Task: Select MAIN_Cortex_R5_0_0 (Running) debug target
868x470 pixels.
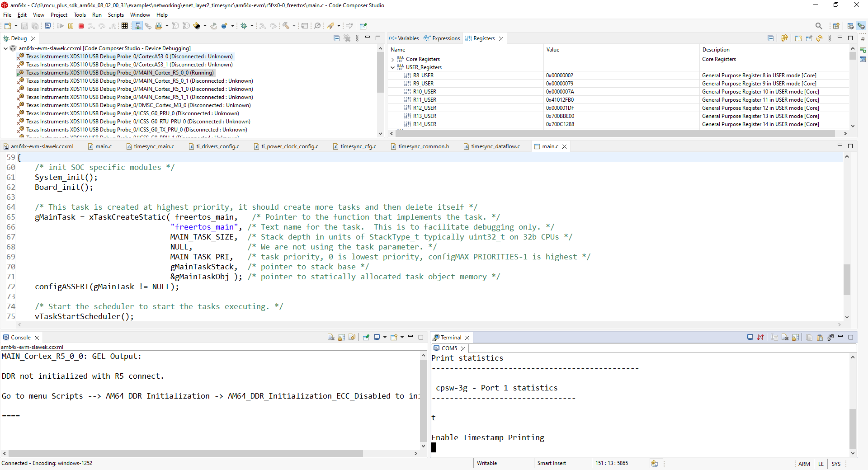Action: [116, 73]
